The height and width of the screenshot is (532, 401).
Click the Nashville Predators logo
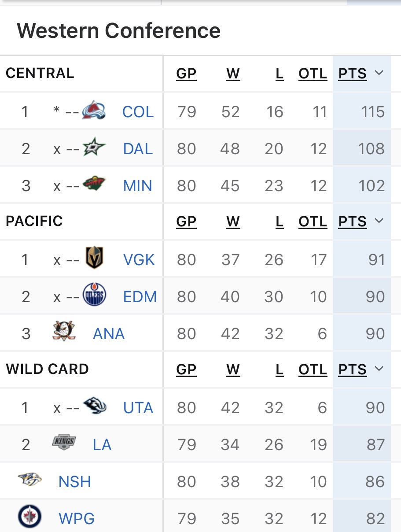point(30,480)
